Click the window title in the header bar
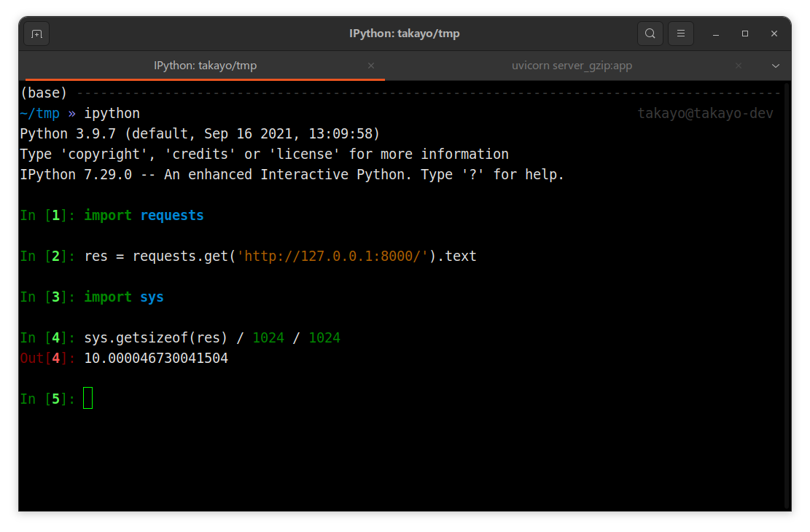This screenshot has width=810, height=532. 404,34
